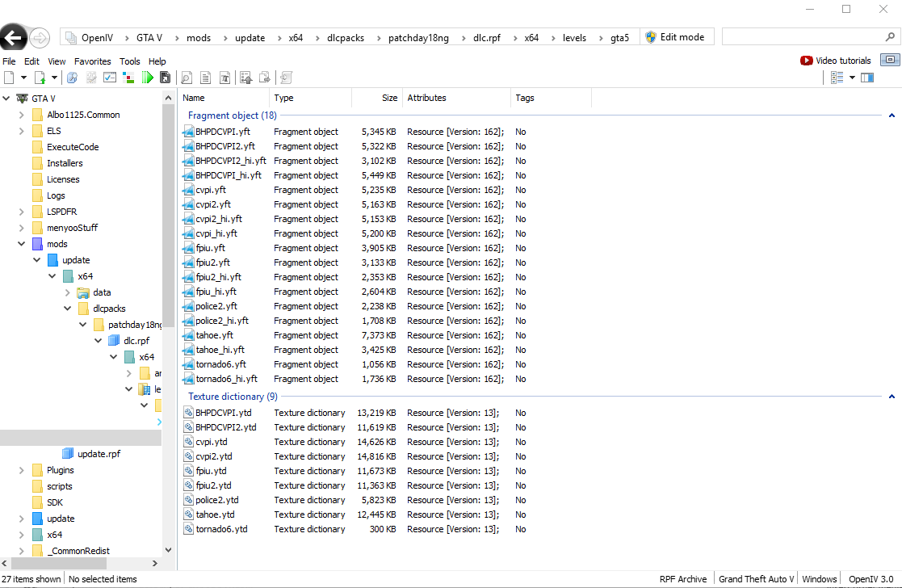Toggle the preview pane layout button

(x=867, y=78)
